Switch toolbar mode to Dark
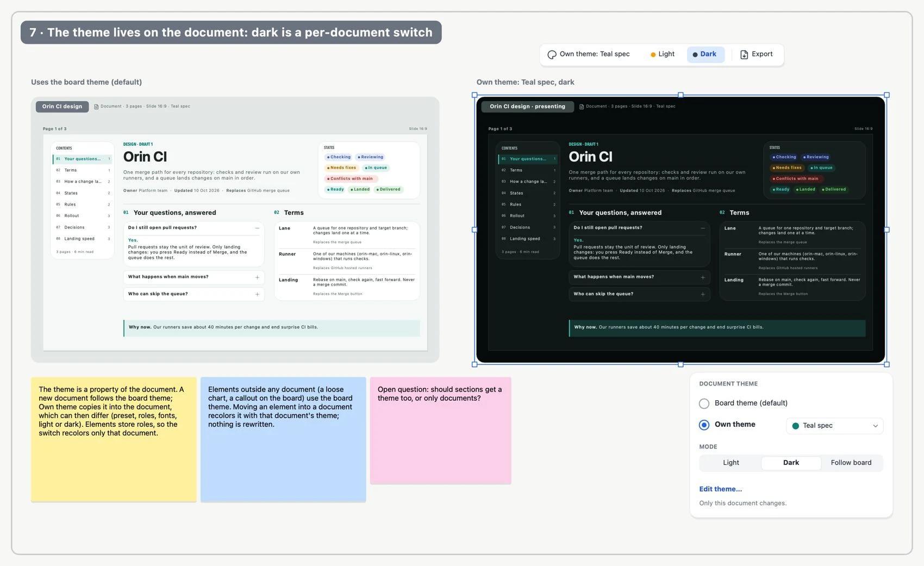The height and width of the screenshot is (566, 924). pyautogui.click(x=705, y=54)
